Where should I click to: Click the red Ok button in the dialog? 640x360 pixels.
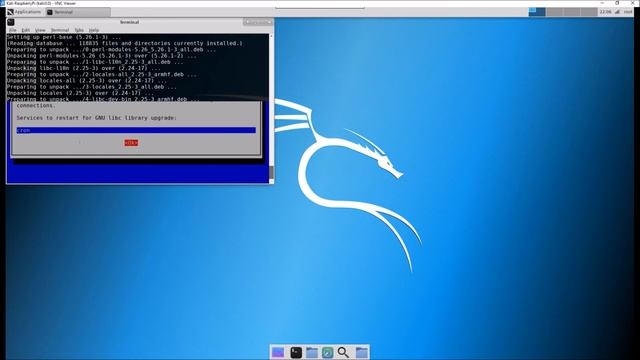[131, 142]
